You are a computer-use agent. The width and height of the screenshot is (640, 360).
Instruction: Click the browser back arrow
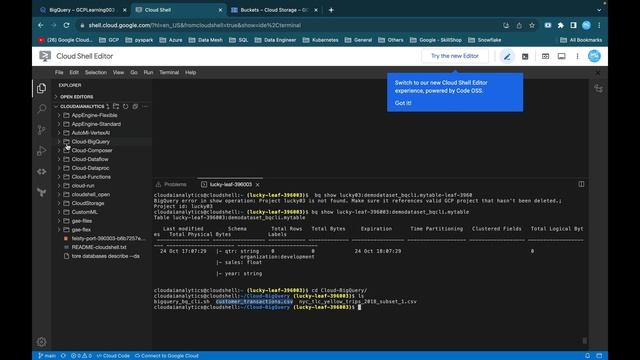[40, 25]
